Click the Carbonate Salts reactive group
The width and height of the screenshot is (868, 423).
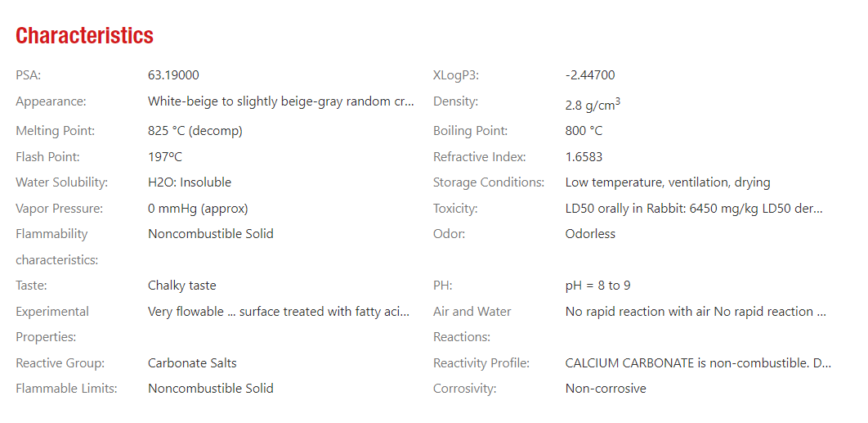pos(192,362)
